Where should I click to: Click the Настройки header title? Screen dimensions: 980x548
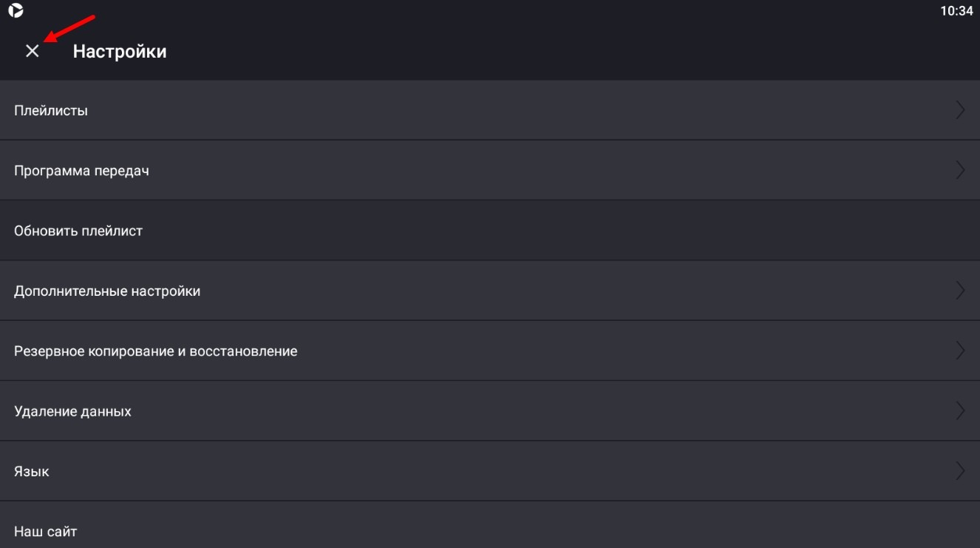coord(119,52)
